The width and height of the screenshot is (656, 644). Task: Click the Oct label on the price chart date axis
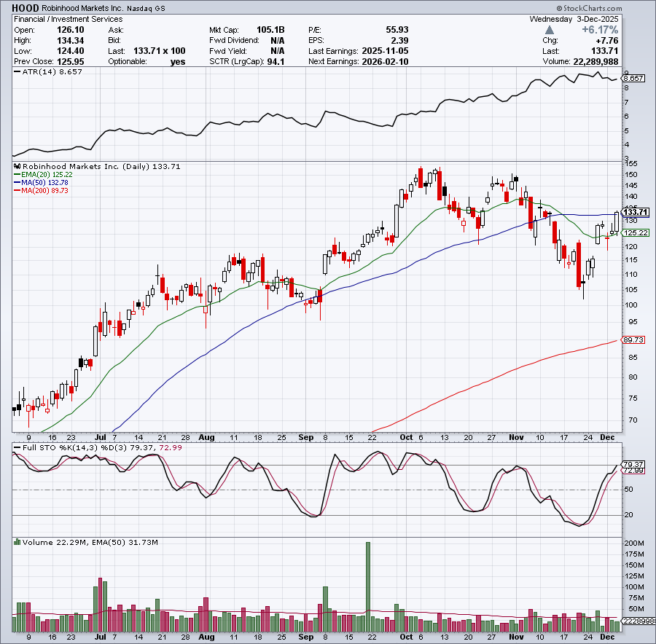click(406, 437)
